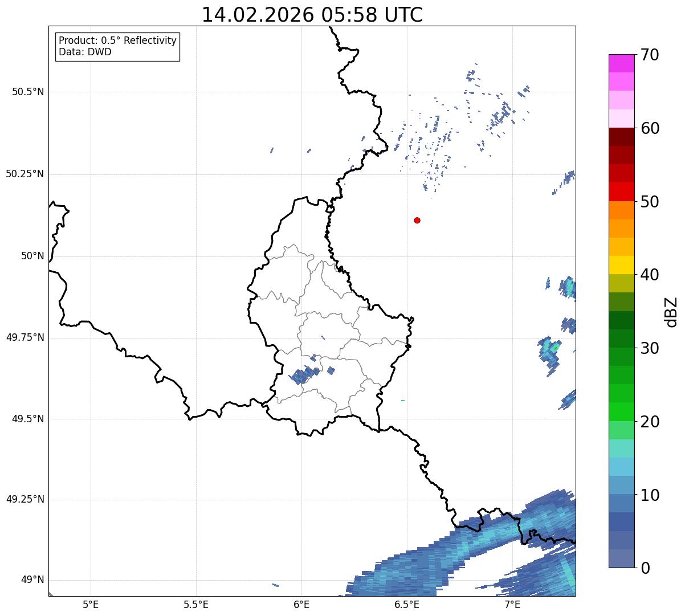
Task: Click the 70 colorbar tick value
Action: click(650, 55)
